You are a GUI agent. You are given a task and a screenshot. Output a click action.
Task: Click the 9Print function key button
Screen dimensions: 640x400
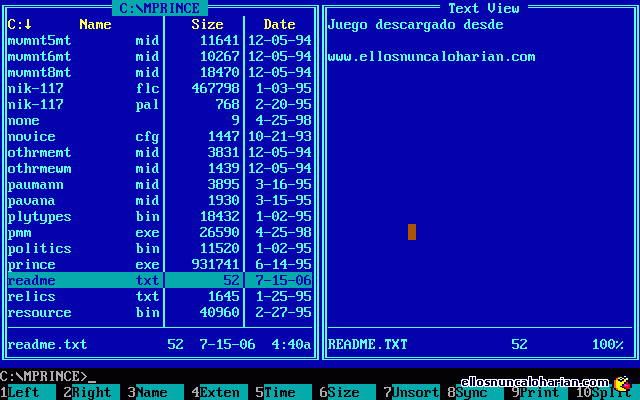(540, 392)
